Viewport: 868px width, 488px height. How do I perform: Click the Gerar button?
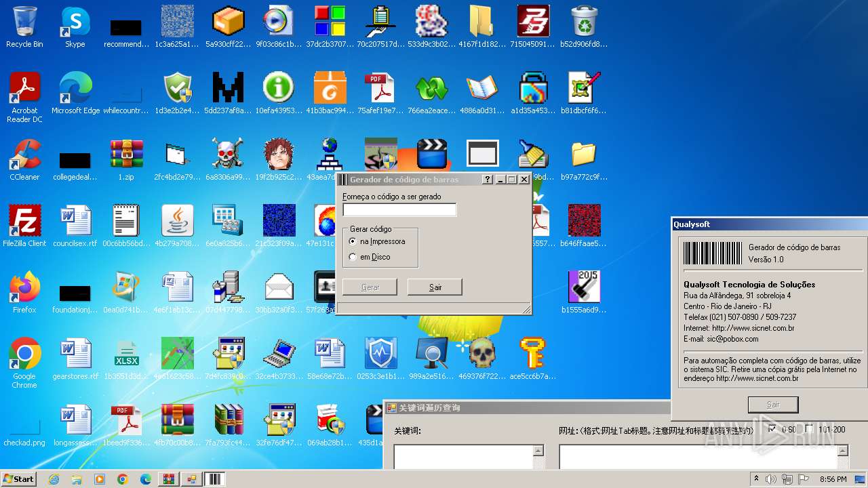[x=370, y=287]
